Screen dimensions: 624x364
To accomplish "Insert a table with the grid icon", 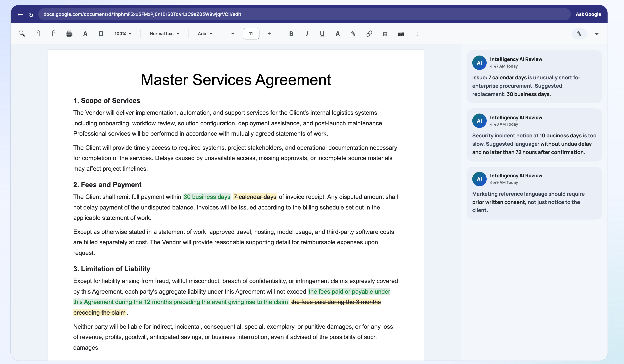I will (385, 34).
